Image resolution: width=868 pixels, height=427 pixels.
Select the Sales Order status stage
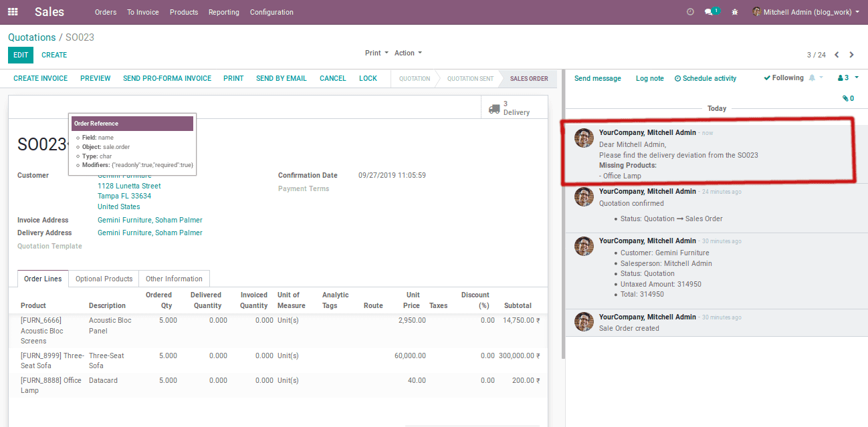point(529,79)
